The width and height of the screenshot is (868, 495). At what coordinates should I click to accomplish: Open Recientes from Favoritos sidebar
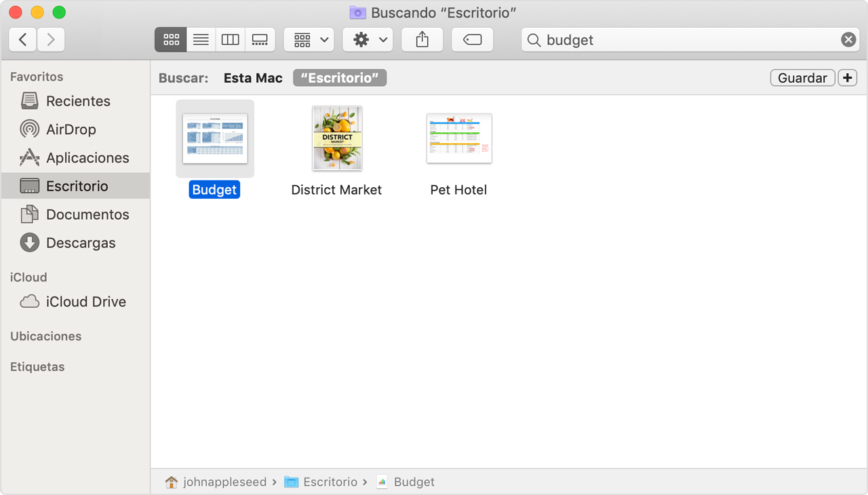(x=77, y=100)
